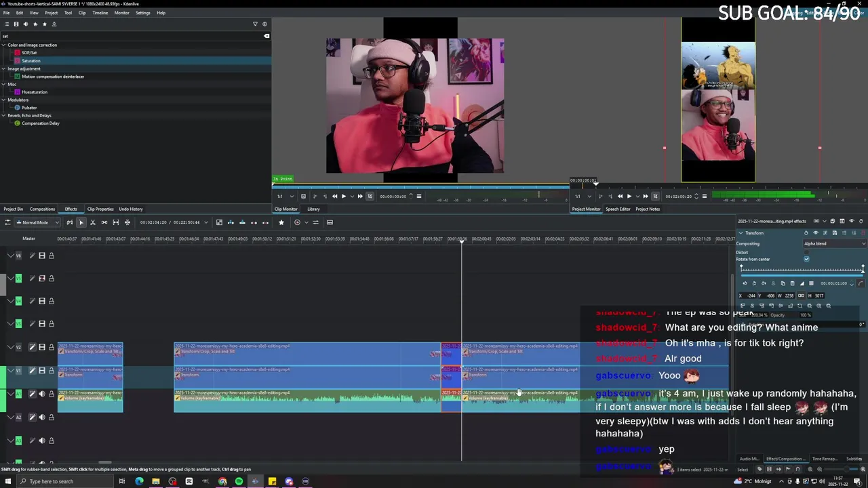Open Project Monitor hamburger menu icon

[704, 197]
